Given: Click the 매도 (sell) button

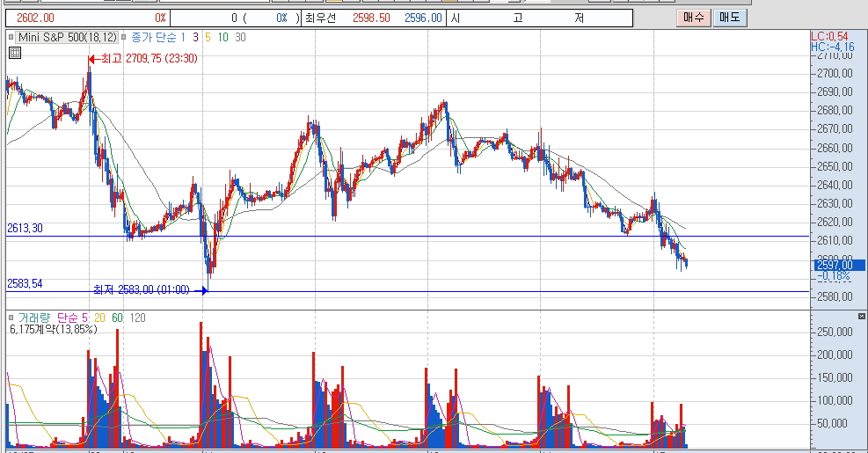Looking at the screenshot, I should pyautogui.click(x=730, y=18).
